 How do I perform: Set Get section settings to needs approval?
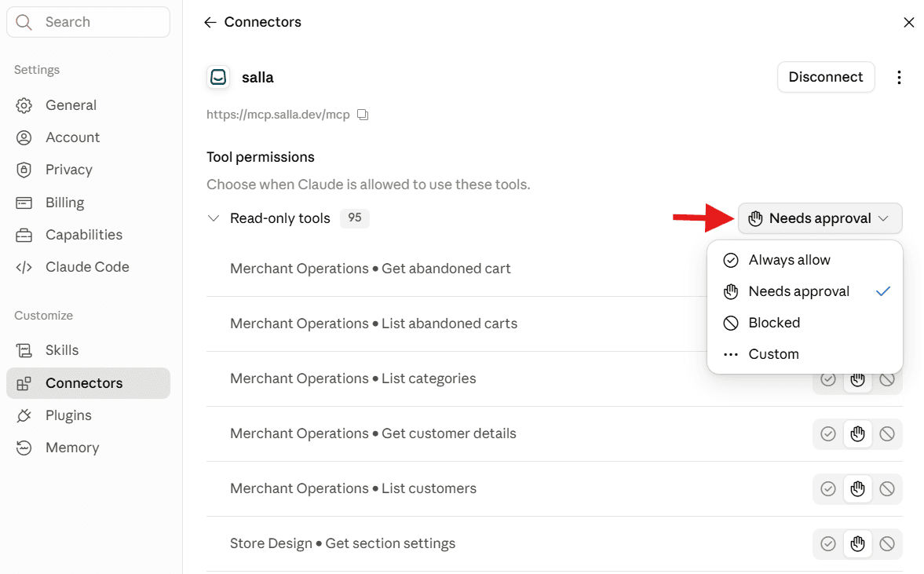click(857, 543)
